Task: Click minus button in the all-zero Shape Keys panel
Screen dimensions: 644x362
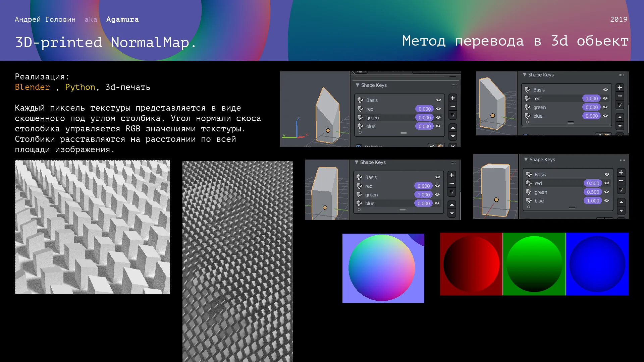Action: (452, 107)
